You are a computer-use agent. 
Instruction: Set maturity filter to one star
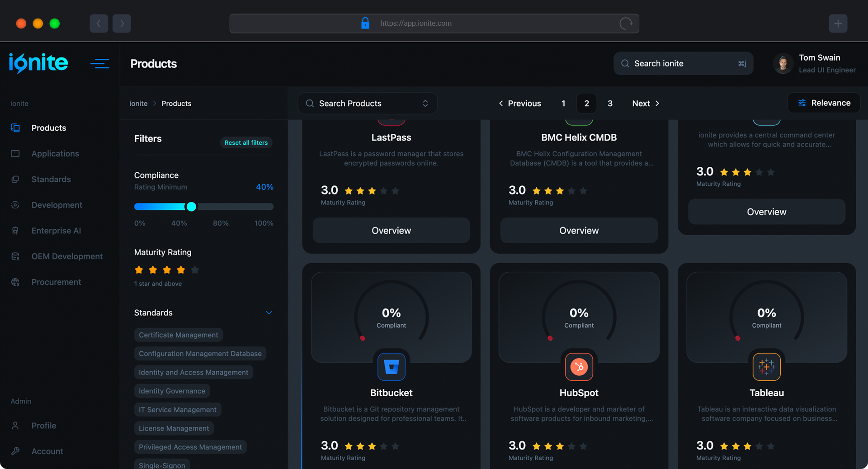(x=139, y=270)
